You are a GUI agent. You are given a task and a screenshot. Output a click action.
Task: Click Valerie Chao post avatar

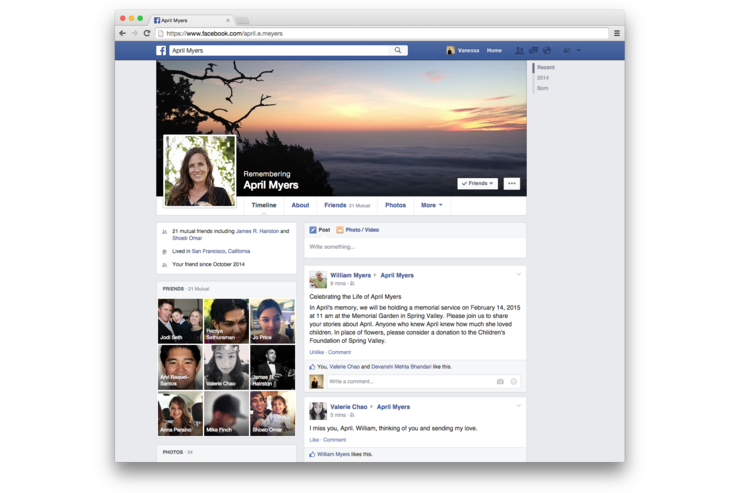pyautogui.click(x=318, y=411)
